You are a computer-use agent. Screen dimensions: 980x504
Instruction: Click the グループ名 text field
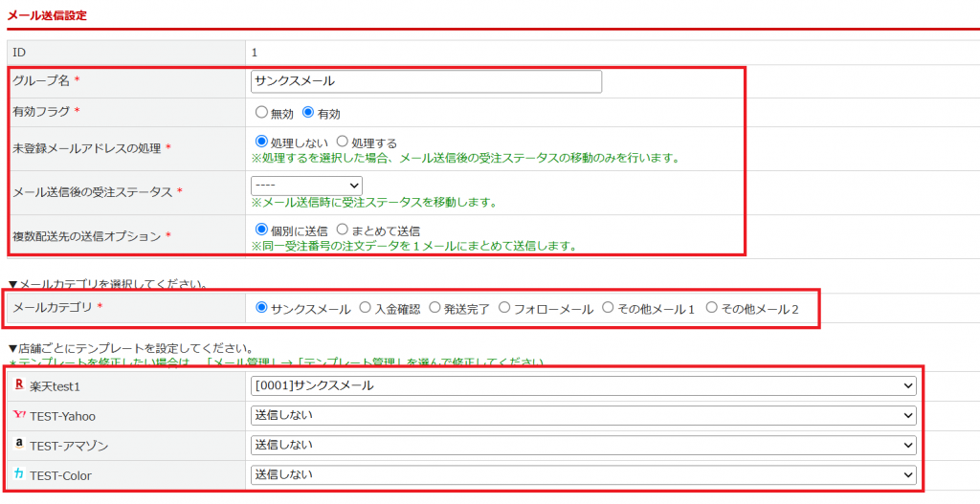426,81
